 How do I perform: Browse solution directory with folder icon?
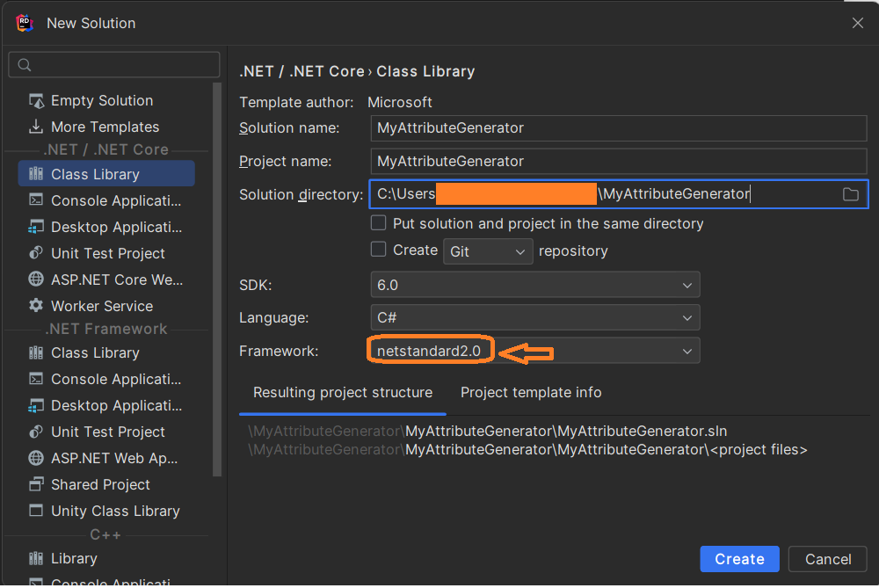click(x=850, y=194)
